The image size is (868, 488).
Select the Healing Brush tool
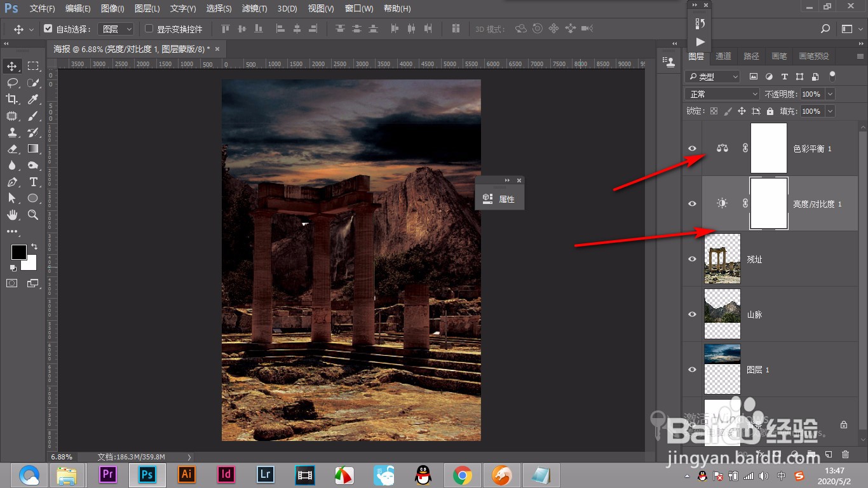tap(12, 116)
